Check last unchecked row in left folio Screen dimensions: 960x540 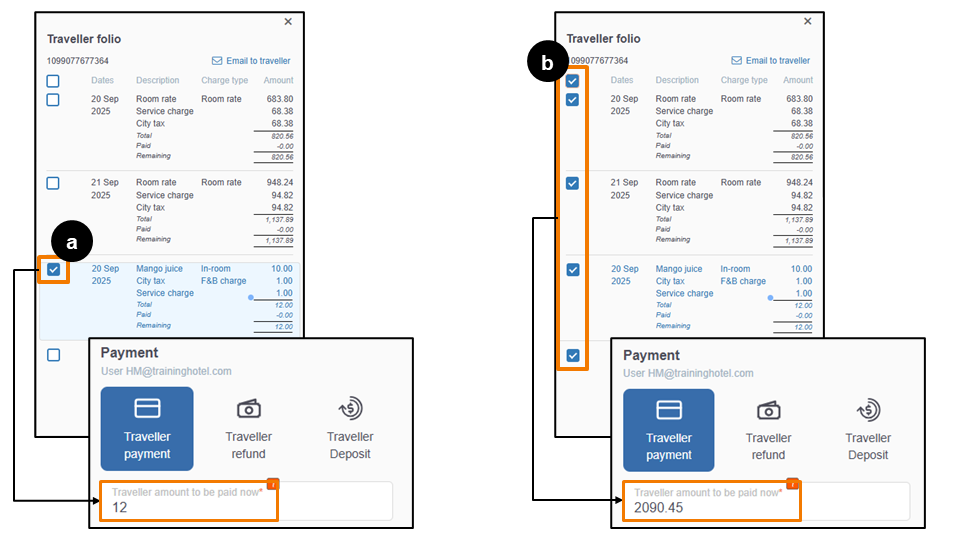click(x=53, y=355)
